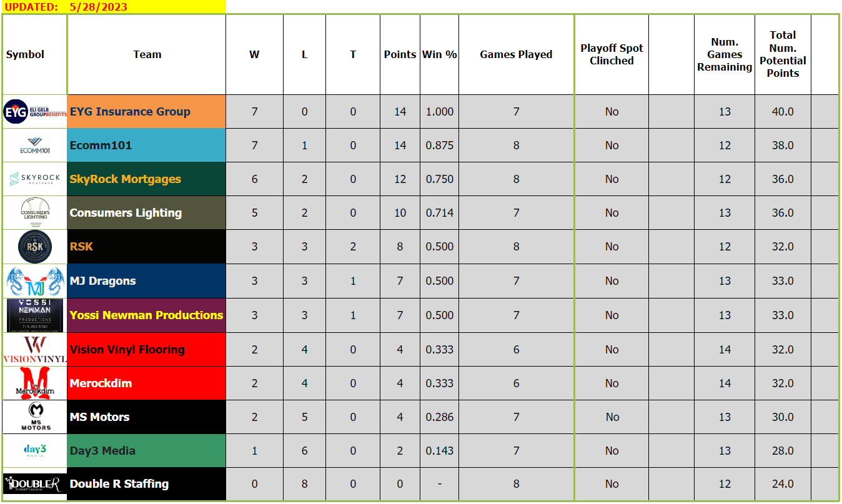Image resolution: width=842 pixels, height=504 pixels.
Task: Click SkyRock Mortgages points value 12
Action: coord(400,179)
